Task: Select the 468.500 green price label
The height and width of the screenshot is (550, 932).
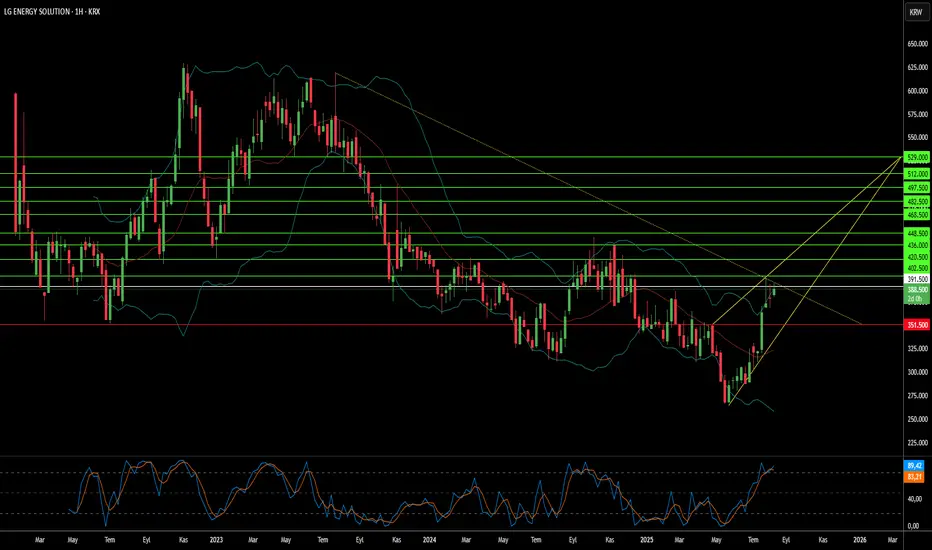Action: click(x=916, y=215)
